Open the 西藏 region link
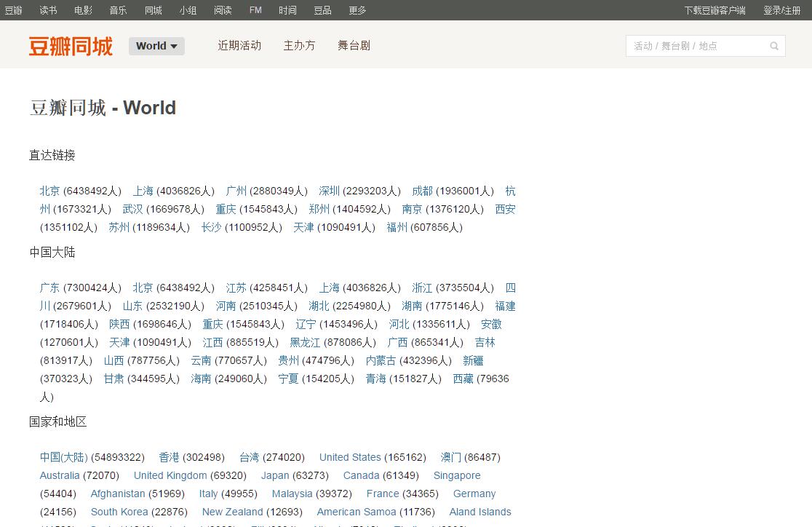Image resolution: width=812 pixels, height=527 pixels. (463, 379)
